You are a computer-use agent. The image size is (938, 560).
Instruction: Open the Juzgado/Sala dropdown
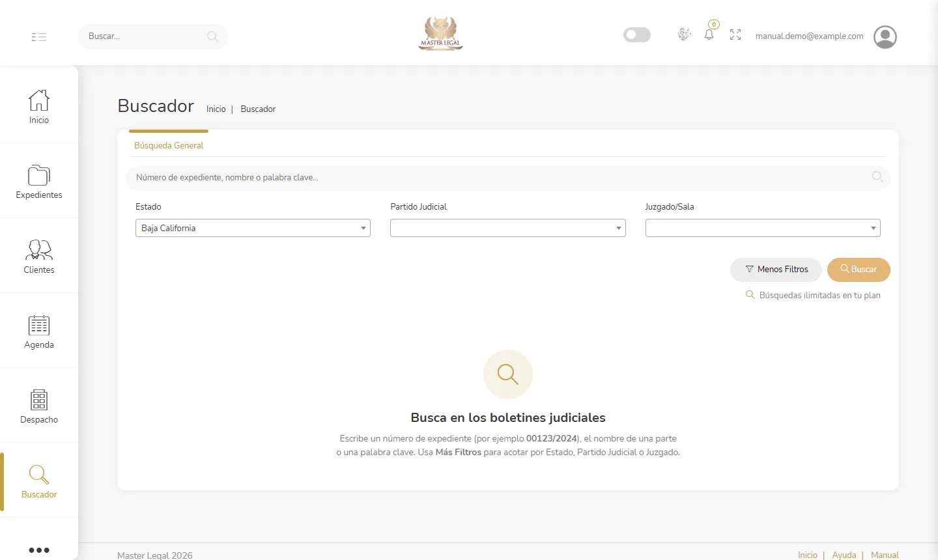click(763, 228)
